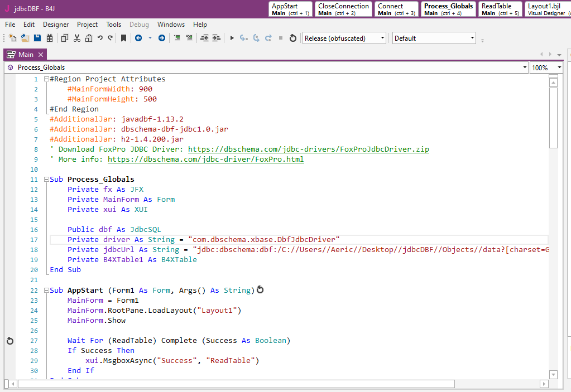
Task: Open the Designer menu
Action: pos(56,25)
